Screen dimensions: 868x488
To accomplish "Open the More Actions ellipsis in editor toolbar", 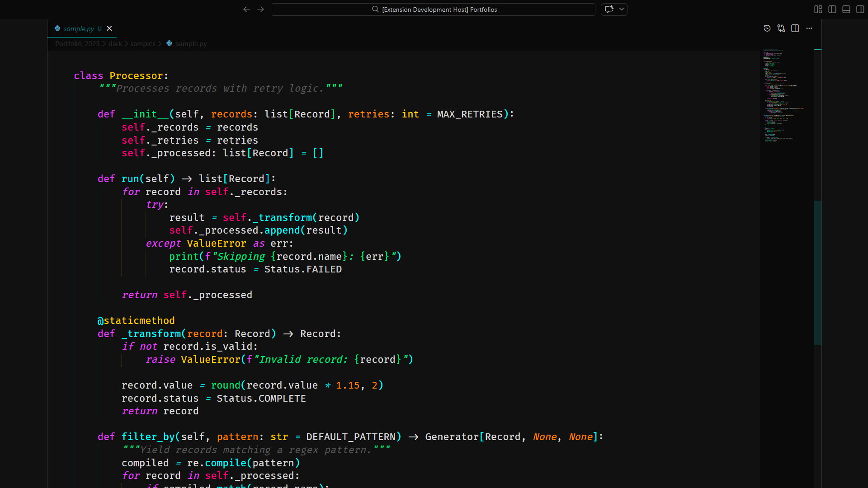I will click(809, 28).
